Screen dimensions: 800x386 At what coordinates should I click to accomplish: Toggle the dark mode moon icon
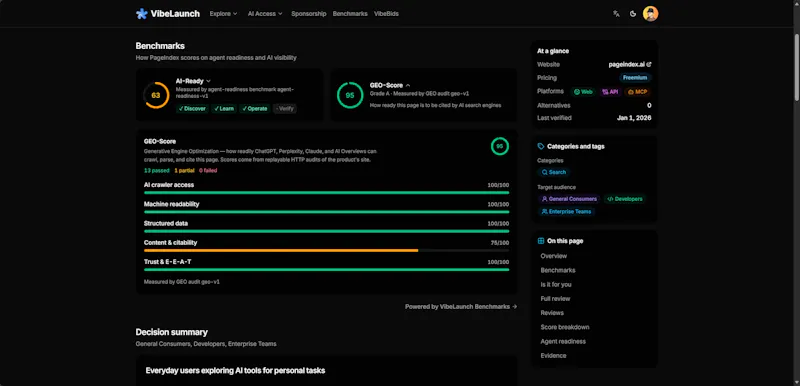point(633,14)
